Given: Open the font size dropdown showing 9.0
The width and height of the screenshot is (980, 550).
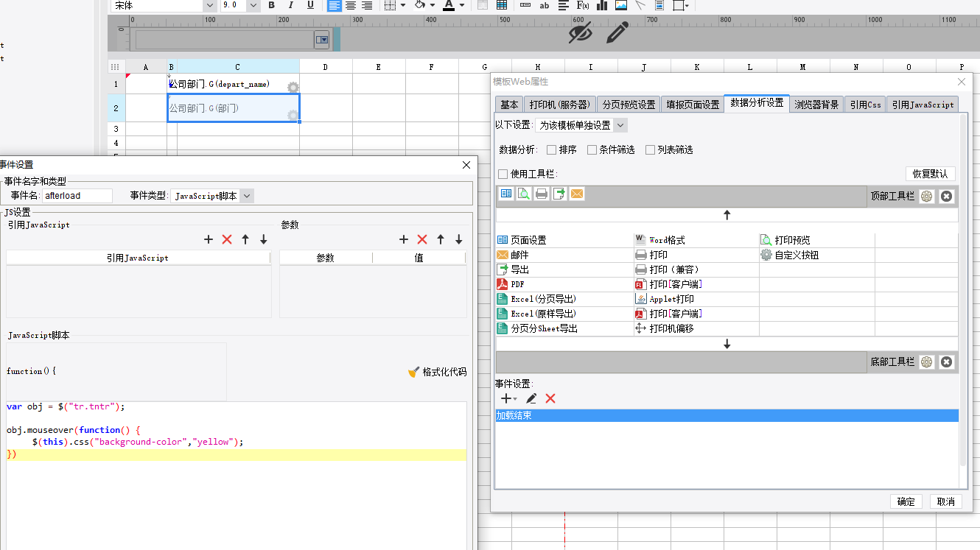Looking at the screenshot, I should (x=253, y=5).
